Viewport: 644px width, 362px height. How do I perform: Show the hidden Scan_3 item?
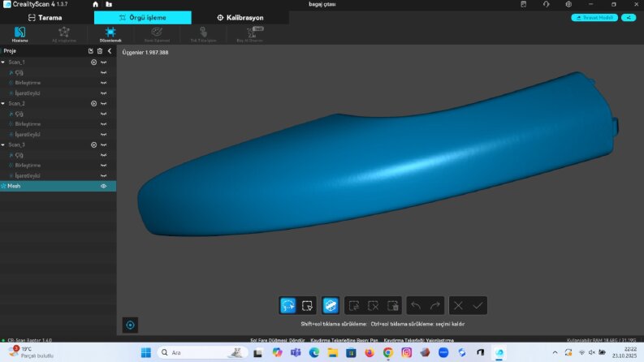click(x=103, y=145)
